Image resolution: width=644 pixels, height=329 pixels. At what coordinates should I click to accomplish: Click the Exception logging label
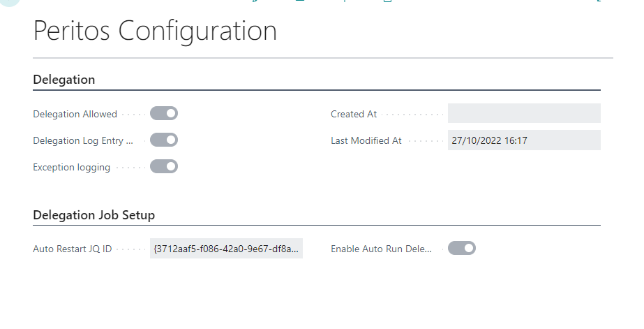[x=72, y=167]
